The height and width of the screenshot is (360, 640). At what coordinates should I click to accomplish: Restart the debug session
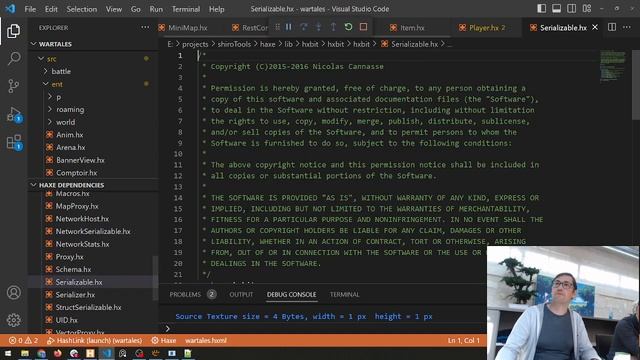click(x=348, y=27)
